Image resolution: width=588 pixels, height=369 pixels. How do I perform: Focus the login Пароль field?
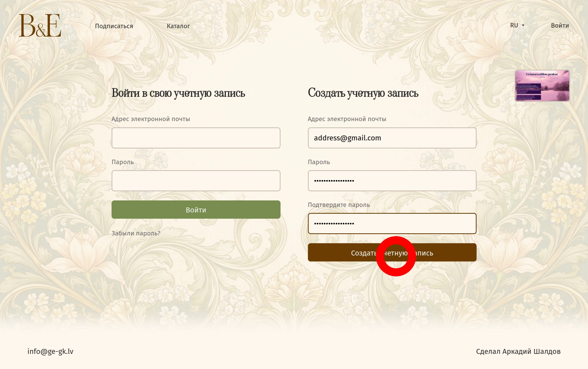point(196,181)
